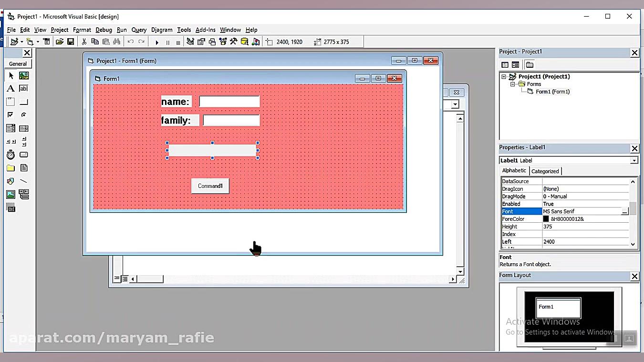644x362 pixels.
Task: Pick the Line control tool
Action: 24,181
